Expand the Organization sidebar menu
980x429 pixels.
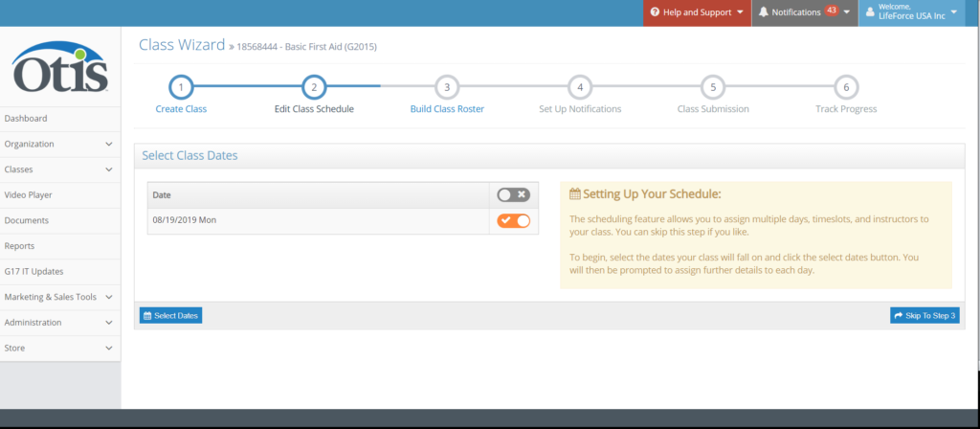click(x=59, y=144)
